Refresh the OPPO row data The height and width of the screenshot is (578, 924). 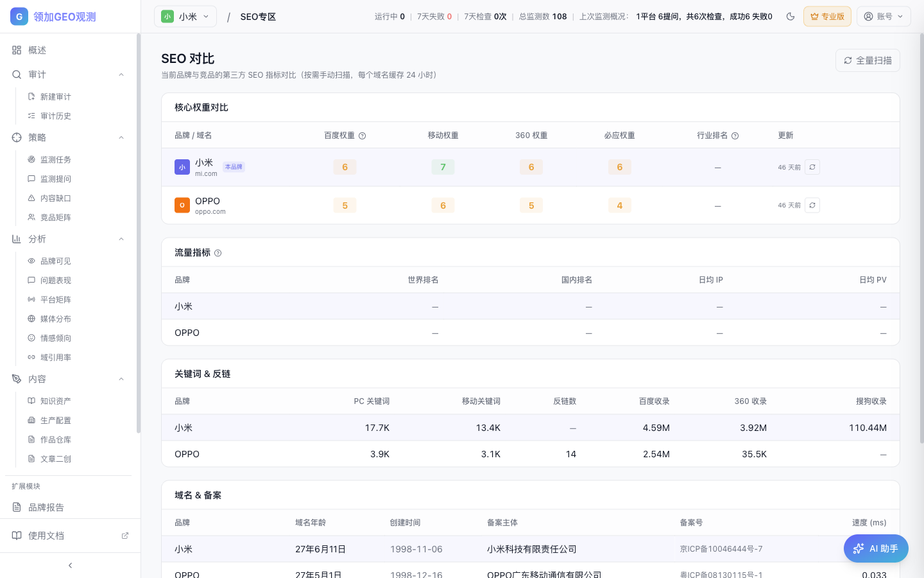tap(812, 205)
